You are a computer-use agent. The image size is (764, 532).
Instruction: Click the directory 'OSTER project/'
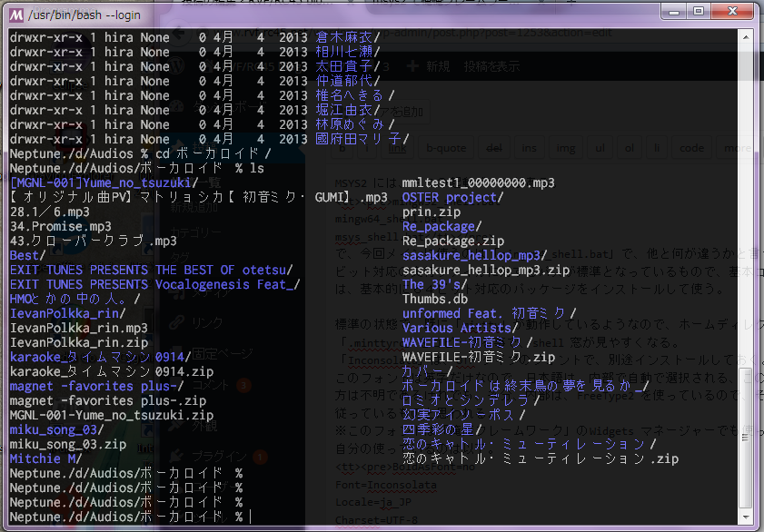[452, 197]
